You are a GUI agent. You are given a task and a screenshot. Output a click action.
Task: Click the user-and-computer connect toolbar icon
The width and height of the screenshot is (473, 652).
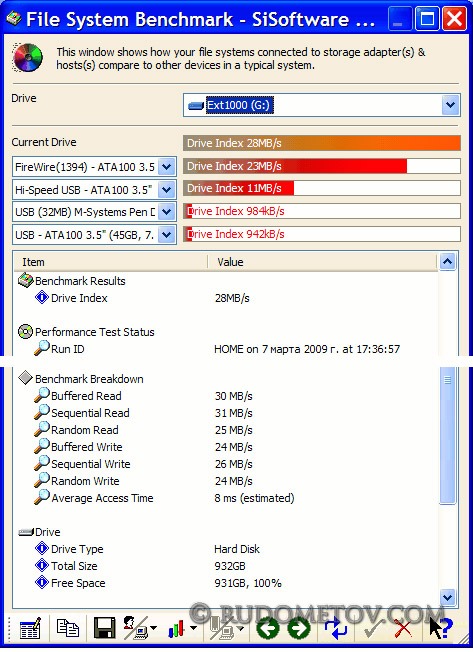point(135,627)
